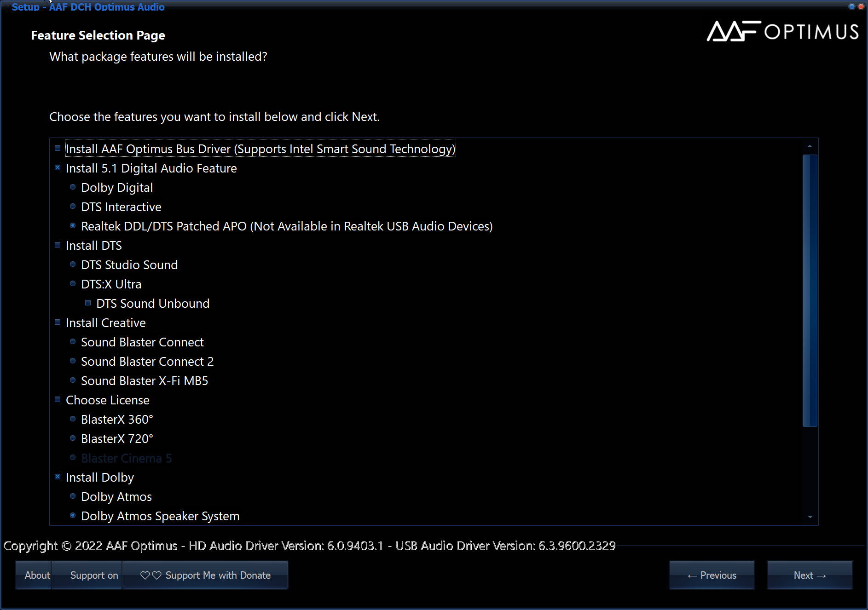Select DTS:X Ultra radio button
The width and height of the screenshot is (868, 610).
(x=73, y=283)
